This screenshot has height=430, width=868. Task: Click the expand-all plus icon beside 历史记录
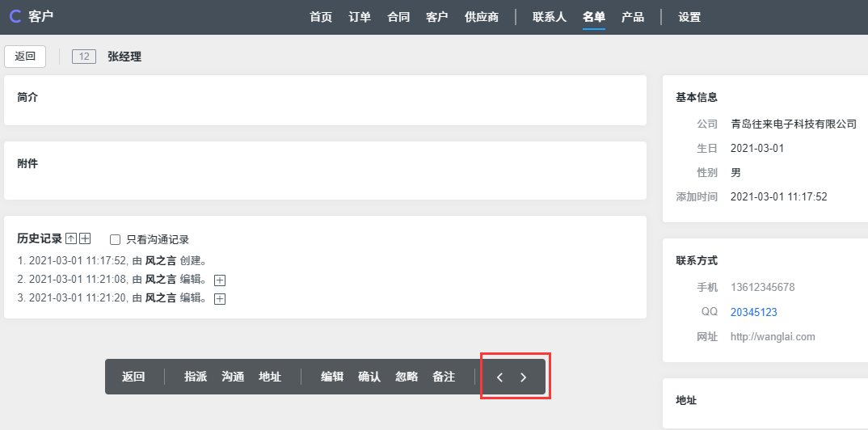[85, 238]
